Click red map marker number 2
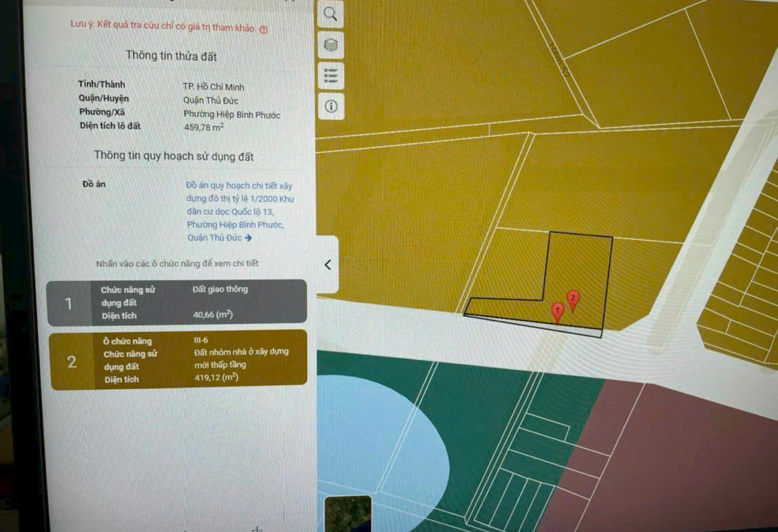Image resolution: width=778 pixels, height=532 pixels. click(x=573, y=299)
